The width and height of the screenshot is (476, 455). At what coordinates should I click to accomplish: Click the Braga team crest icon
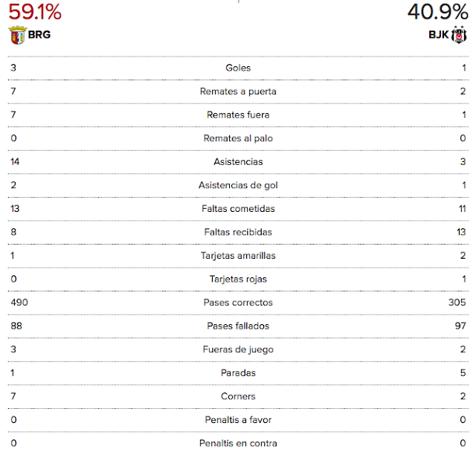tap(18, 35)
